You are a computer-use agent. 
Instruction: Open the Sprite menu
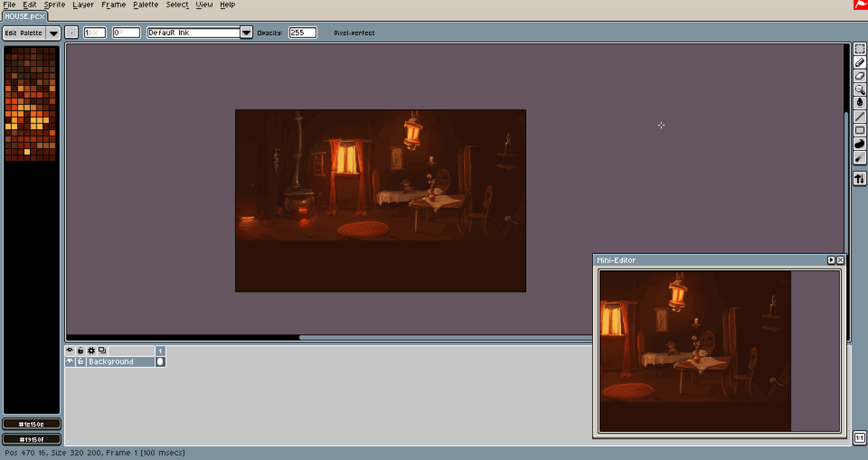(x=54, y=5)
